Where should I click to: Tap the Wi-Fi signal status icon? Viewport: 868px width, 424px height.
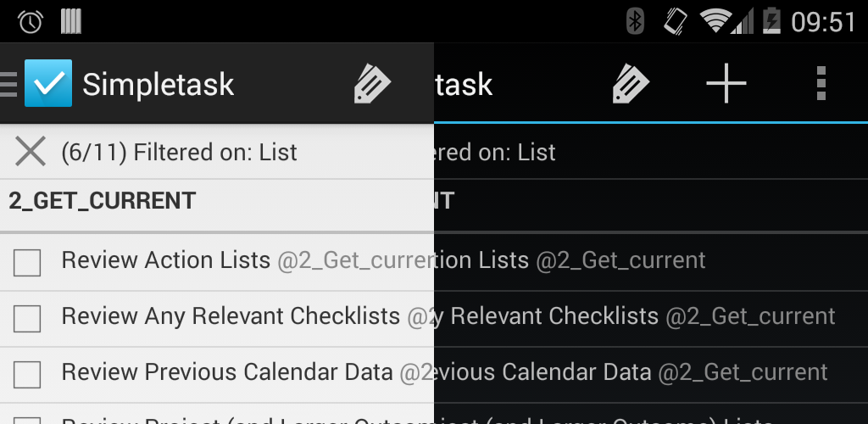(x=716, y=20)
